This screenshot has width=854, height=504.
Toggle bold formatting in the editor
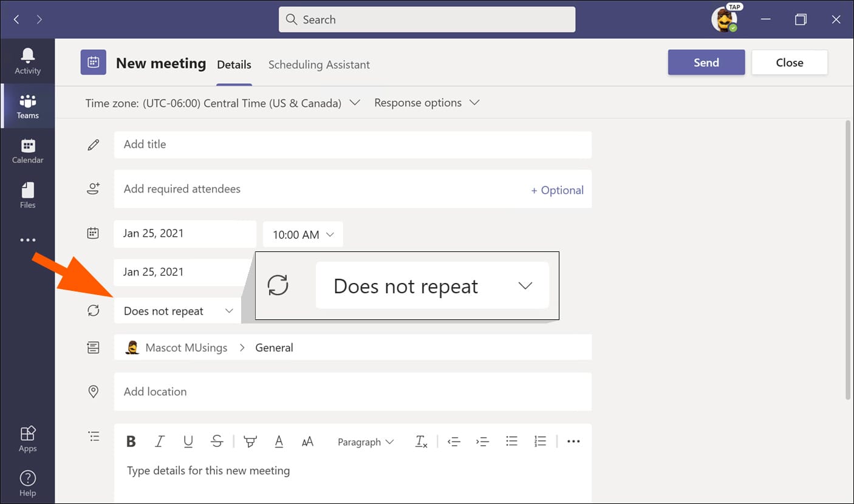(131, 442)
